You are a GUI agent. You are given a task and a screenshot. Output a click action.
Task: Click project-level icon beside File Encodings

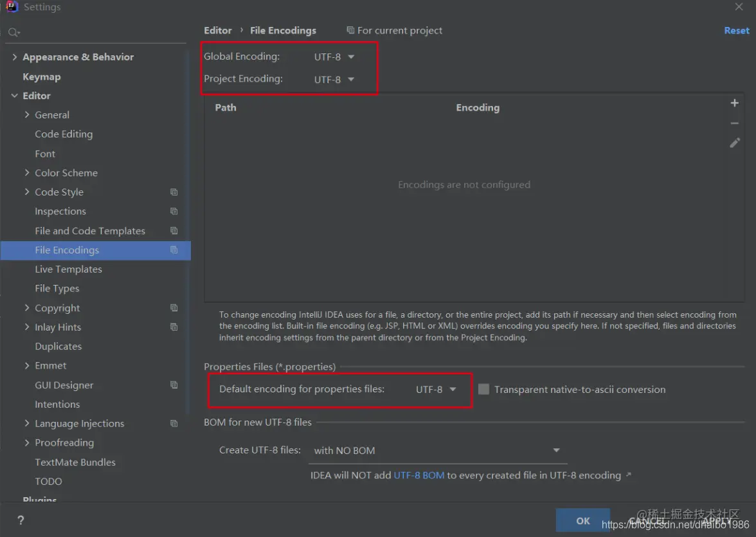coord(174,250)
